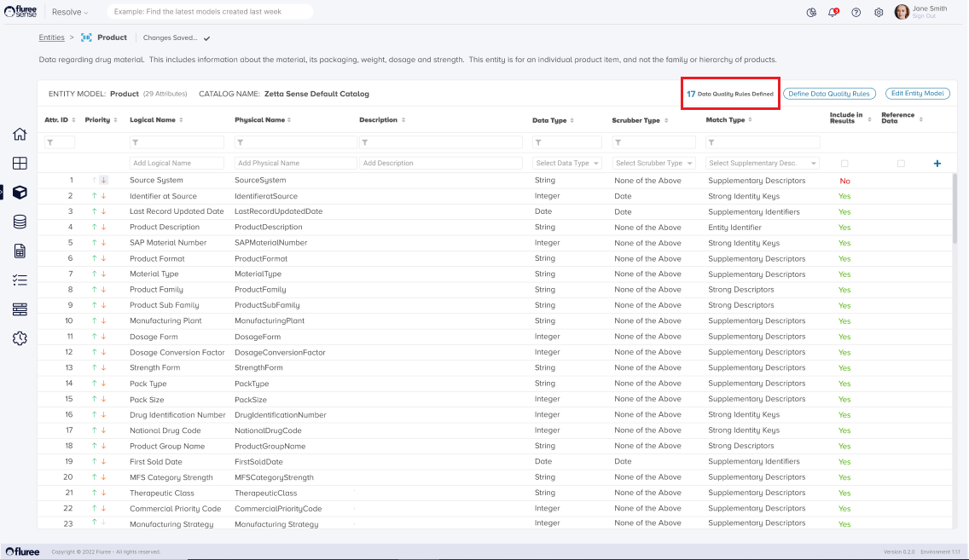Viewport: 969px width, 560px height.
Task: Expand the Select Scrubber Type dropdown
Action: [x=654, y=163]
